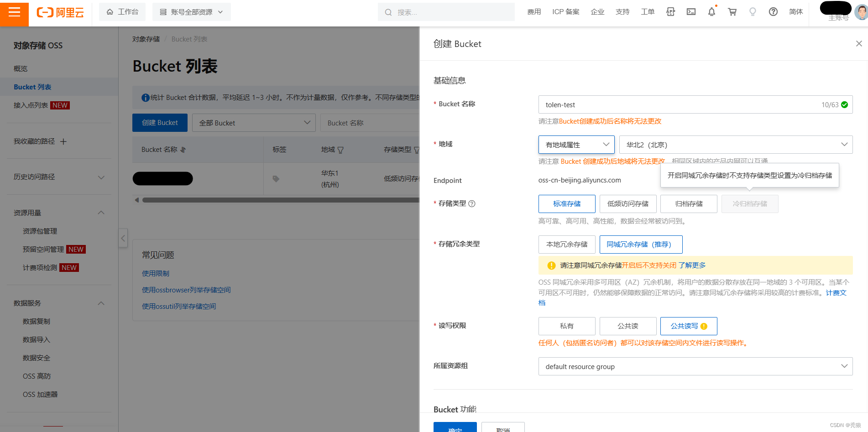Click the user avatar picture

[861, 12]
